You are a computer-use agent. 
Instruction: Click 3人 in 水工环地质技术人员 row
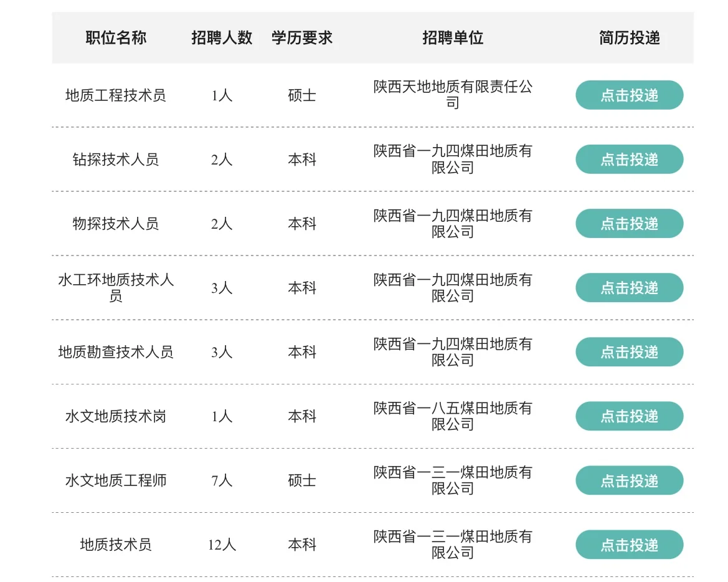222,288
